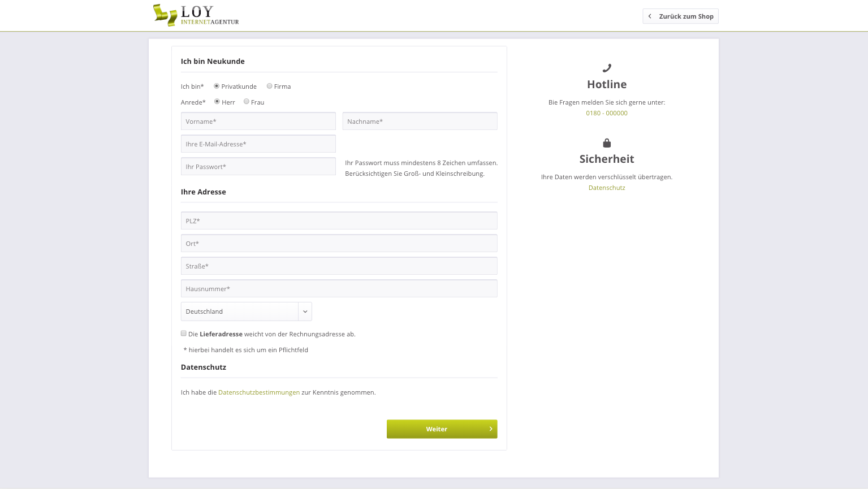Click into the Ort field
The image size is (868, 489).
[339, 243]
